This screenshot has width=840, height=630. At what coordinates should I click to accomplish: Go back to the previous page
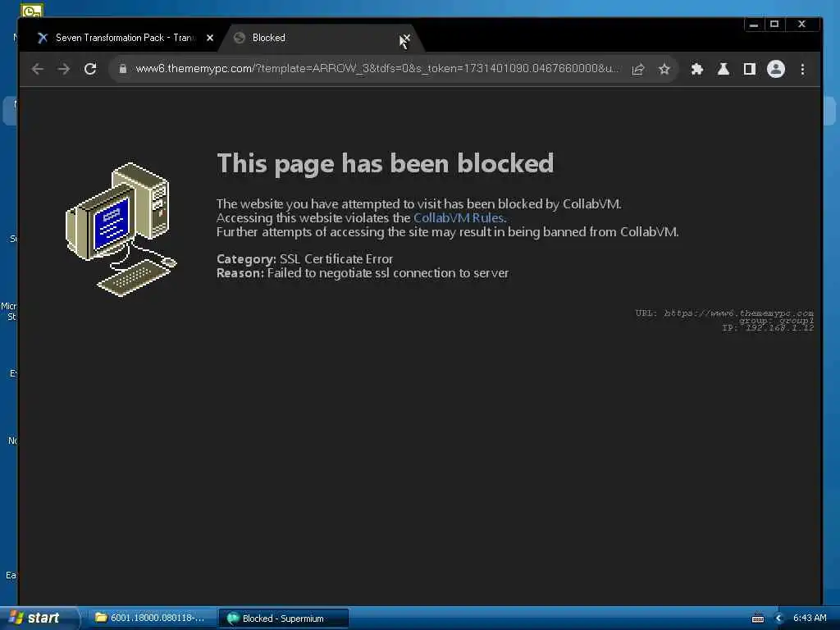point(38,69)
